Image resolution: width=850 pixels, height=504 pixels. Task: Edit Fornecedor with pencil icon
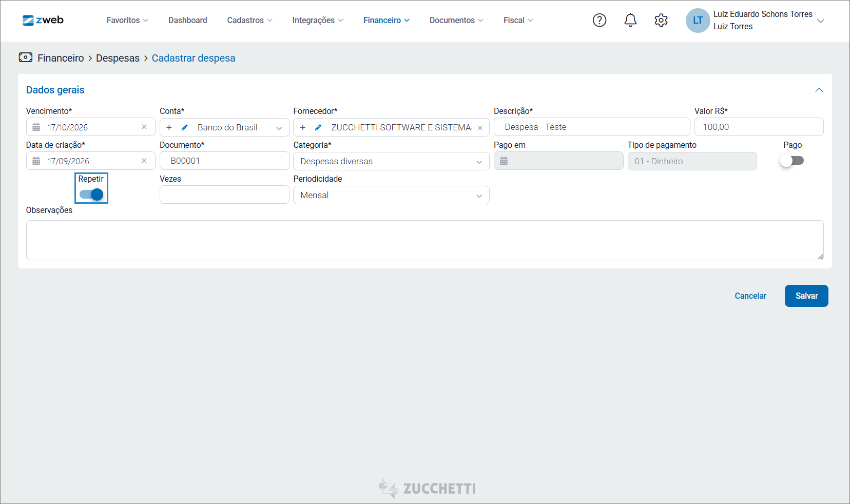pos(318,127)
